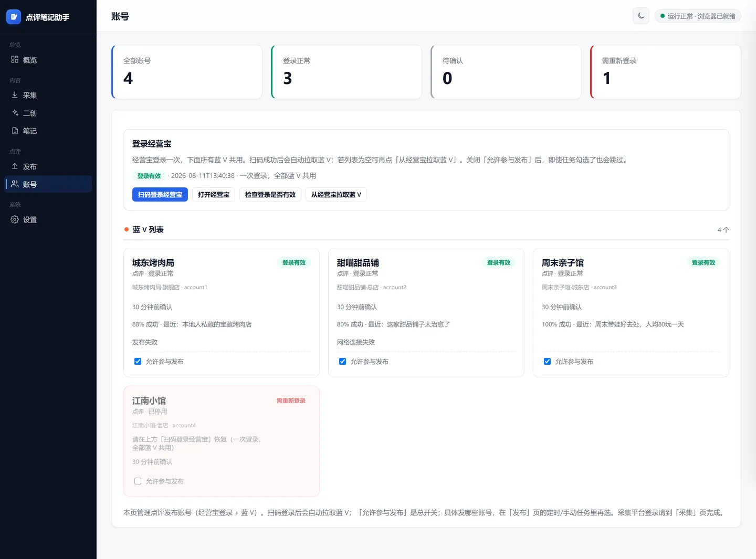Viewport: 756px width, 559px height.
Task: Click the 扫码登录经营宝 button
Action: pos(160,195)
